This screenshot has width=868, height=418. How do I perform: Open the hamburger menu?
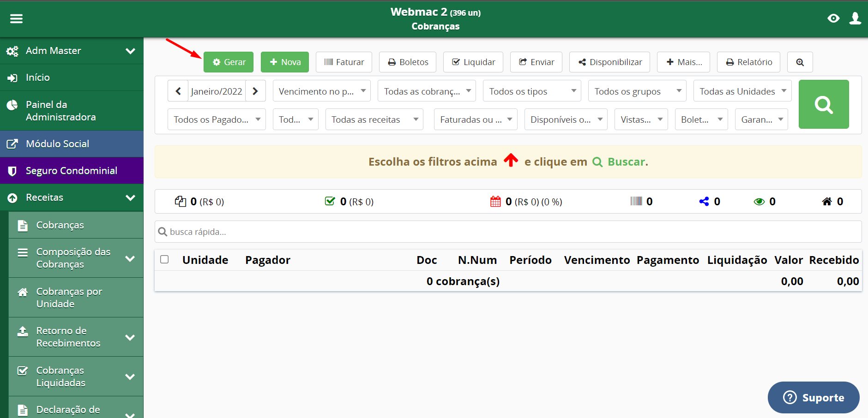(17, 18)
